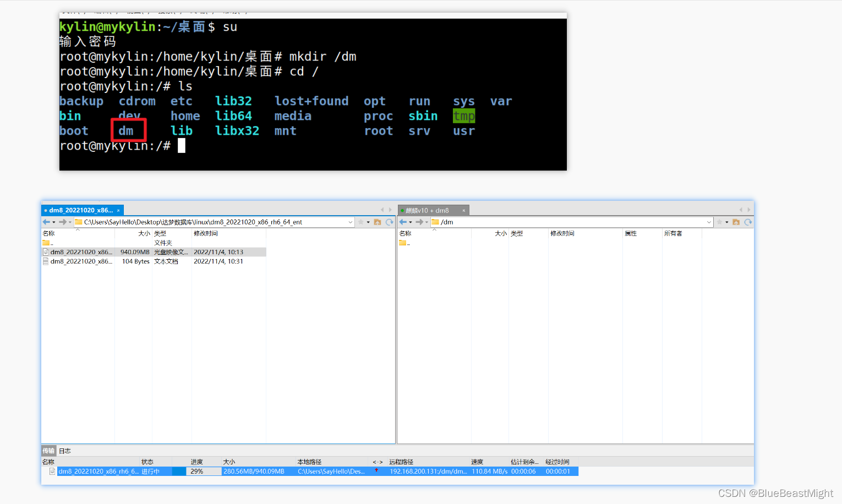Image resolution: width=842 pixels, height=504 pixels.
Task: Click the transfer queue 进度 column header
Action: pyautogui.click(x=197, y=462)
